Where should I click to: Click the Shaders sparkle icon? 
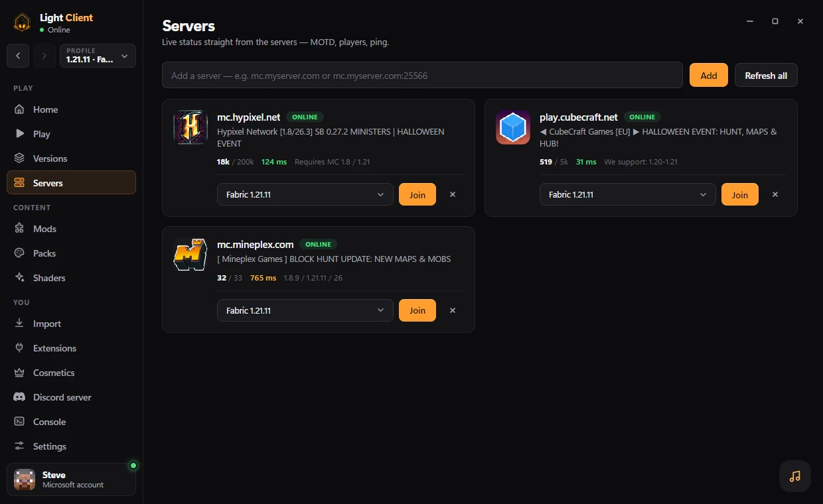pos(19,278)
